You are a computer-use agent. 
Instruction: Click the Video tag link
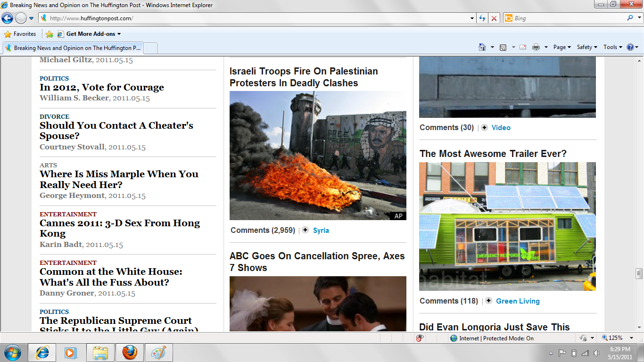click(x=501, y=128)
